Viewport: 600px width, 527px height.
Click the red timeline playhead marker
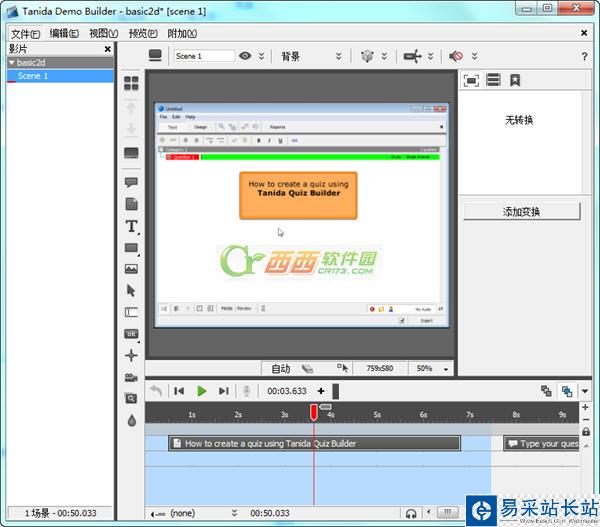click(x=313, y=412)
